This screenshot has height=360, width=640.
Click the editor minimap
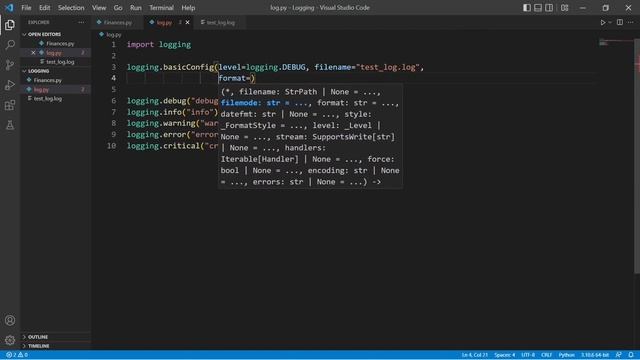tap(616, 42)
